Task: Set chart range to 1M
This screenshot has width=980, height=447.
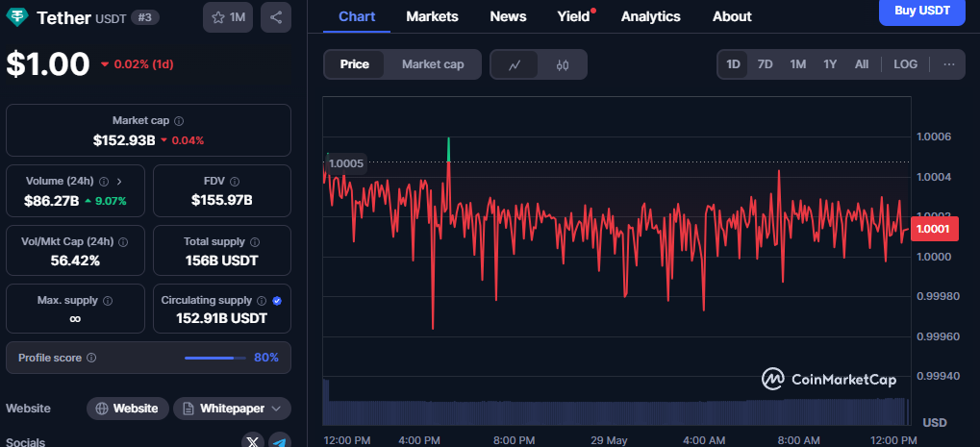Action: [797, 64]
